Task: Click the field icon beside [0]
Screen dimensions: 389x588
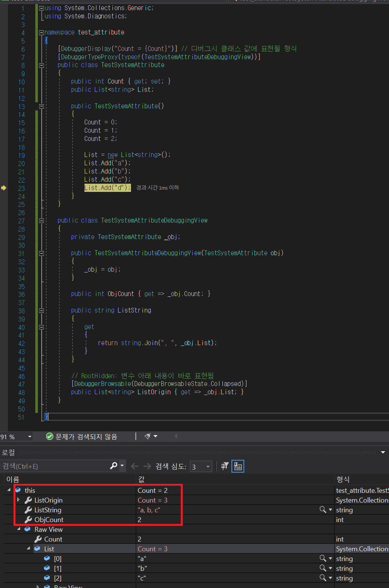Action: [47, 558]
